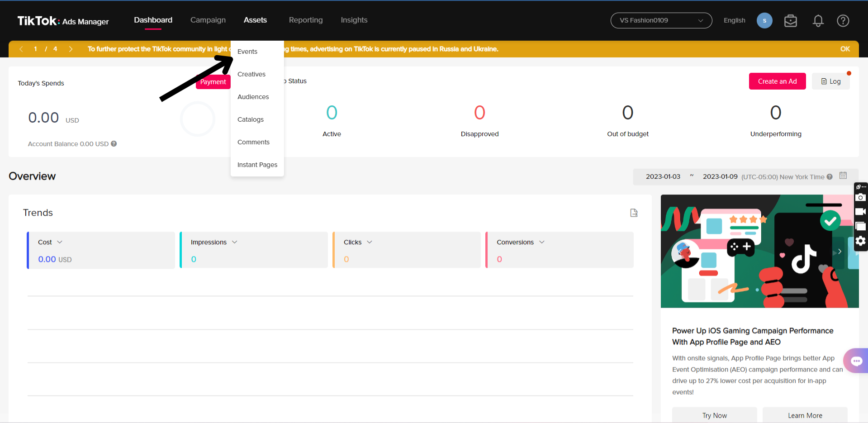Expand the VS Fashion0109 account dropdown
868x423 pixels.
661,20
